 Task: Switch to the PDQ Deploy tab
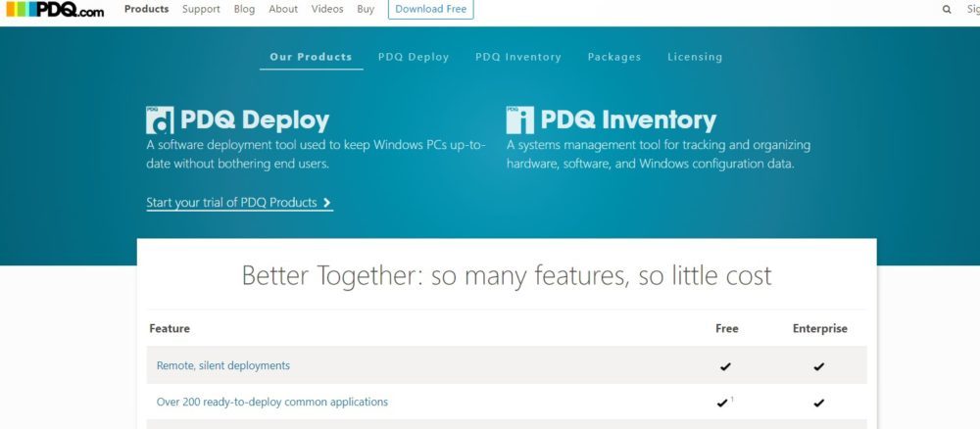pyautogui.click(x=414, y=57)
